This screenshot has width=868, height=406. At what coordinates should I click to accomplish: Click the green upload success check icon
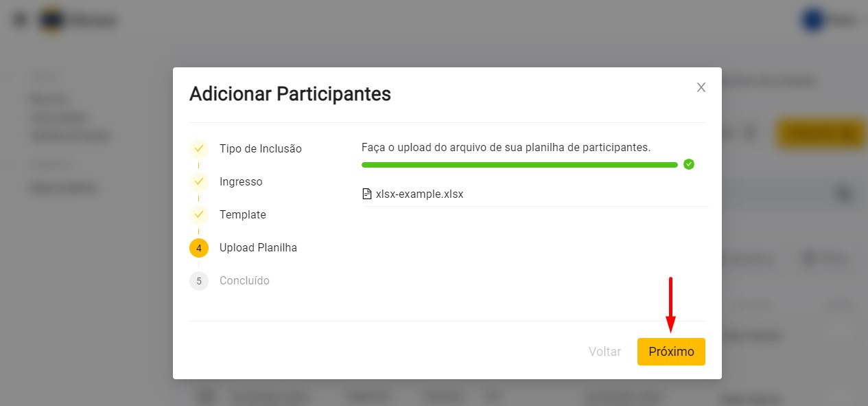[x=689, y=164]
